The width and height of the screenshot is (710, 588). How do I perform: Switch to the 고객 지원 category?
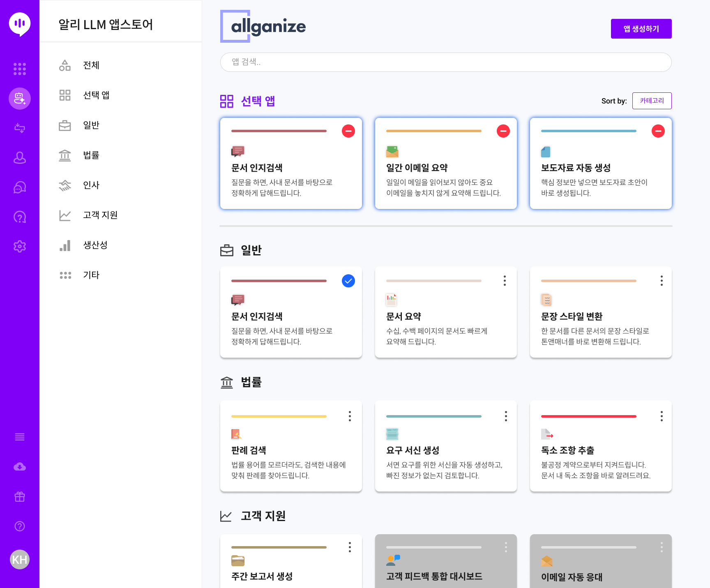pyautogui.click(x=100, y=215)
